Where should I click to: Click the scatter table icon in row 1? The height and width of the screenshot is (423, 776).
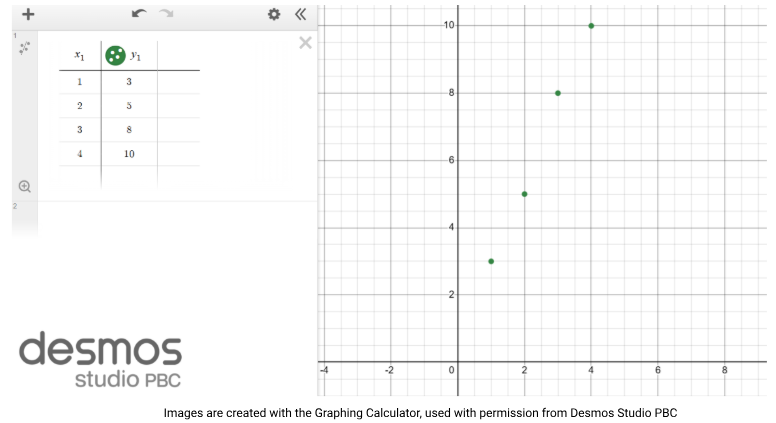coord(25,47)
